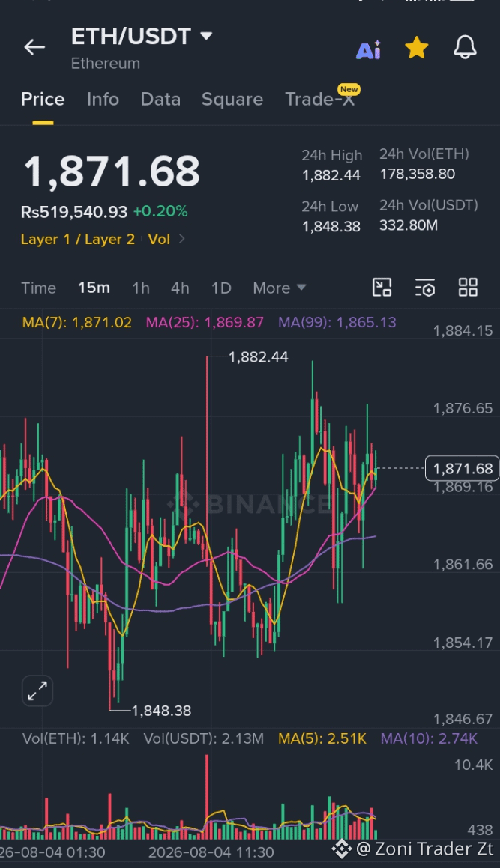Tap the MA(7) indicator value
This screenshot has height=868, width=500.
[x=77, y=322]
